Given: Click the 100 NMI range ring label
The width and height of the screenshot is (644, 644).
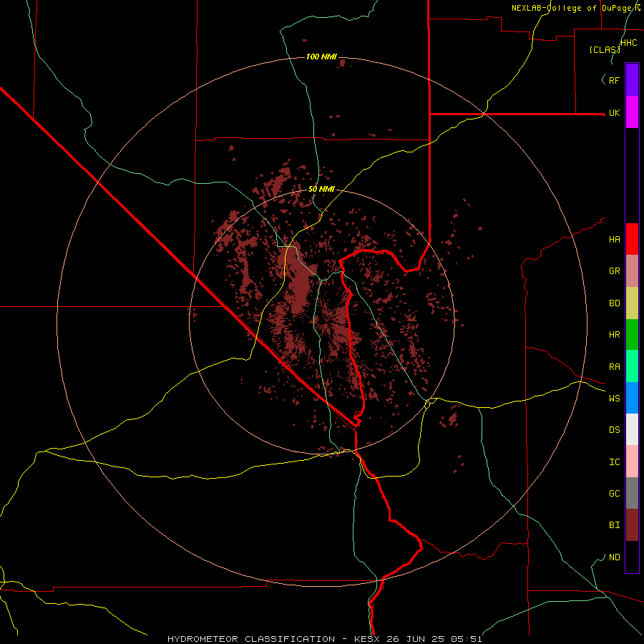Looking at the screenshot, I should click(321, 57).
